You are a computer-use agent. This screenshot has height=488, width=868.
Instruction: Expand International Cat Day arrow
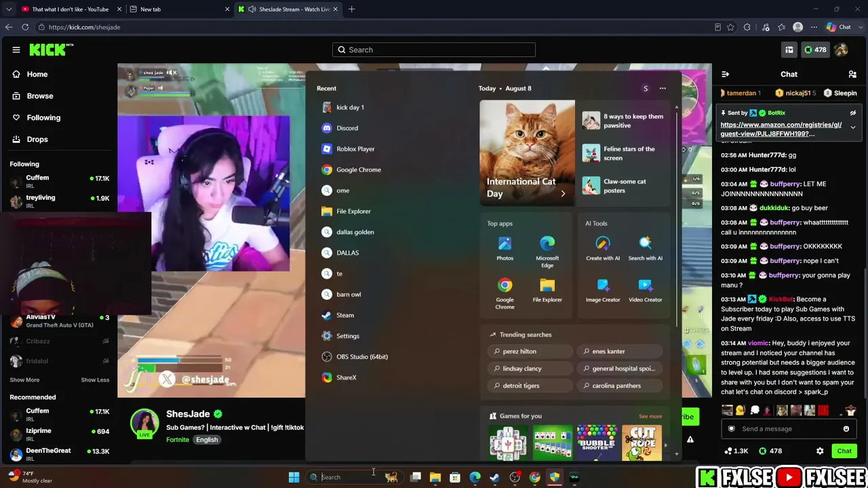click(562, 194)
